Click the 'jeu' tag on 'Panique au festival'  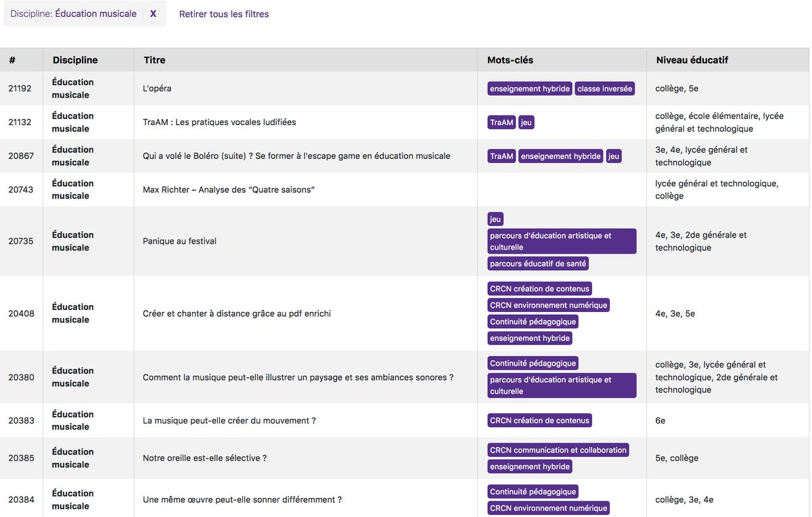[495, 219]
